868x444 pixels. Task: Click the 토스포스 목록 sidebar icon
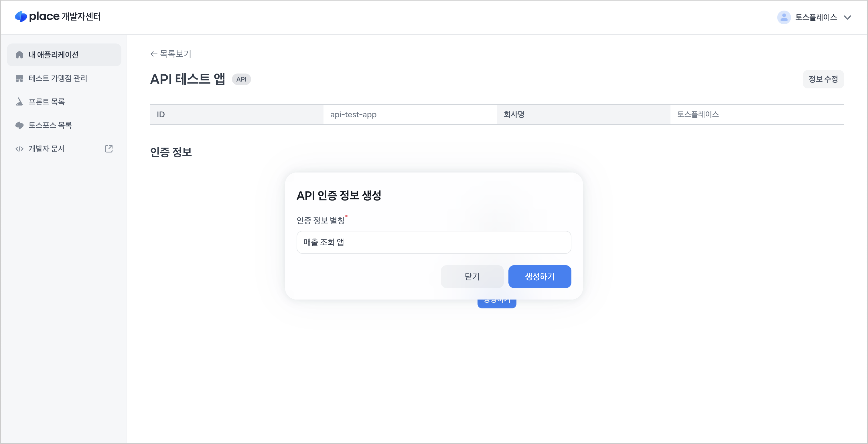point(19,125)
